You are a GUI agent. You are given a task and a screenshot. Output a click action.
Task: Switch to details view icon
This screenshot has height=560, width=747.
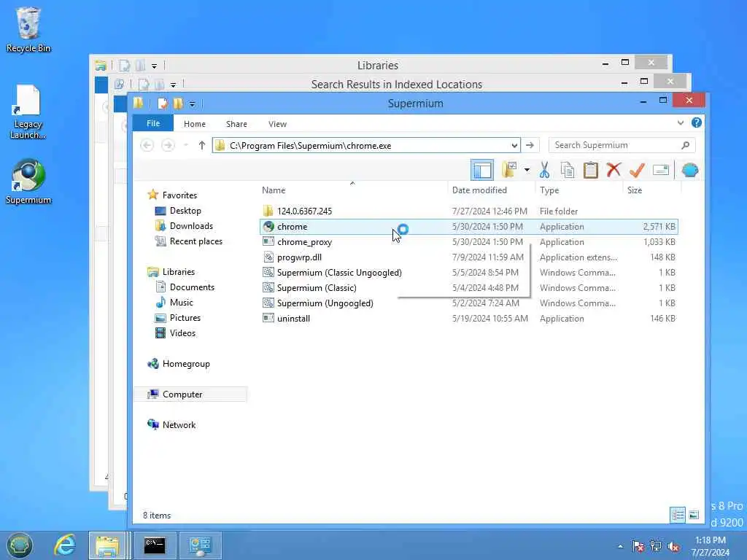678,514
